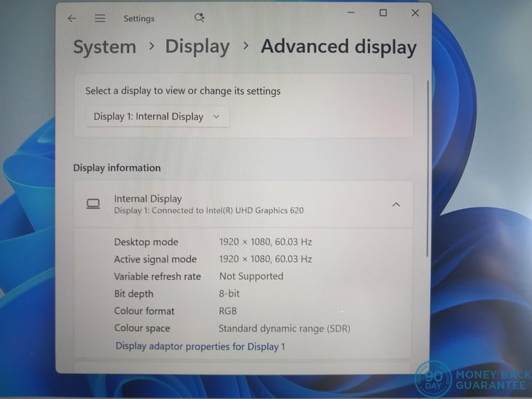Image resolution: width=532 pixels, height=399 pixels.
Task: Navigate to System breadcrumb
Action: [x=105, y=46]
